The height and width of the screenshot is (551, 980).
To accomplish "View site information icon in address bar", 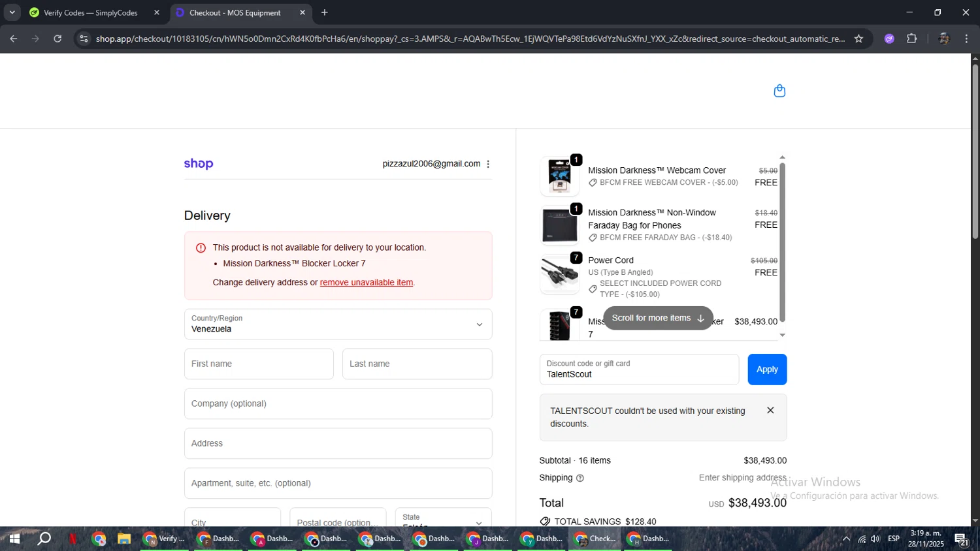I will pyautogui.click(x=84, y=39).
